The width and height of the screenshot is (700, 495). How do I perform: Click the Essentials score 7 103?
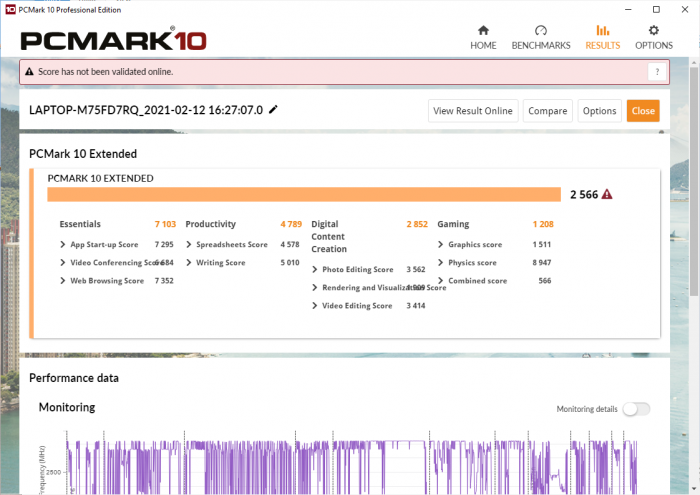tap(165, 224)
